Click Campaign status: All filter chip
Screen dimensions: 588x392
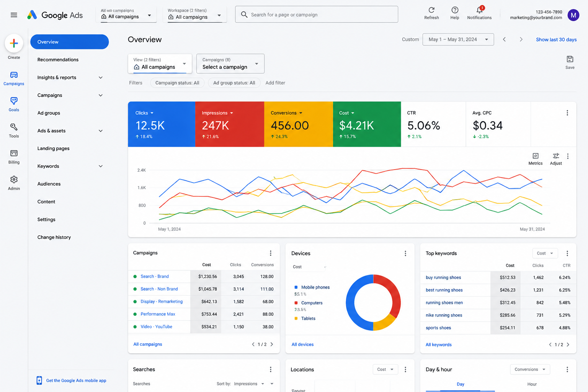[x=177, y=83]
